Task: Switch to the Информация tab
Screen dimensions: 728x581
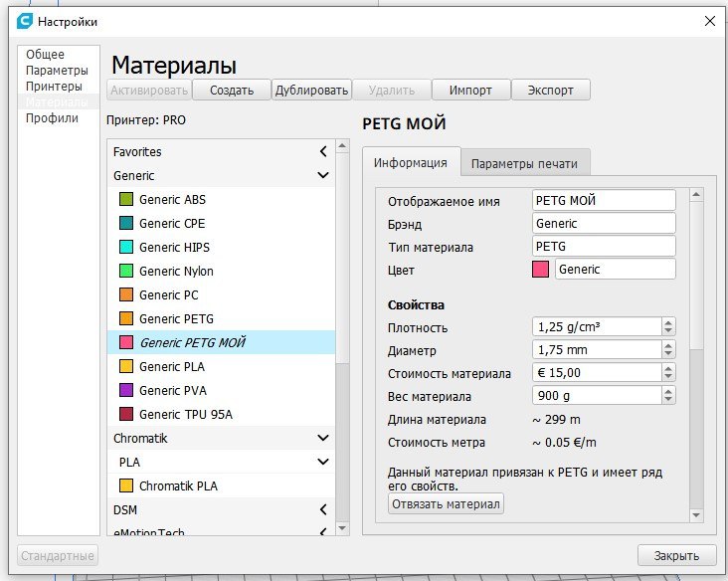Action: (411, 162)
